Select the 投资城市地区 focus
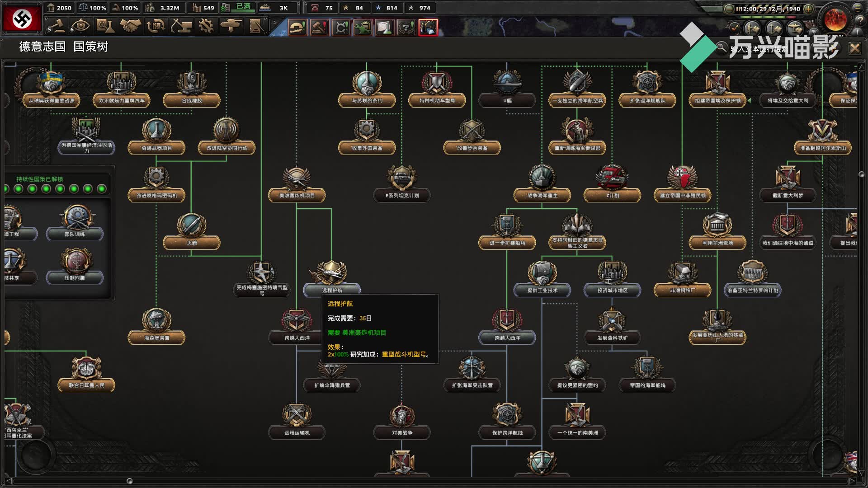 click(613, 279)
